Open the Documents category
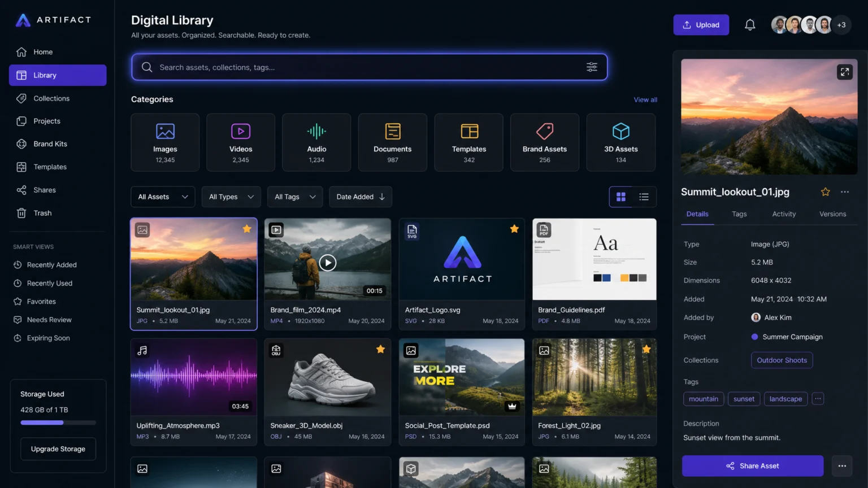 click(393, 142)
